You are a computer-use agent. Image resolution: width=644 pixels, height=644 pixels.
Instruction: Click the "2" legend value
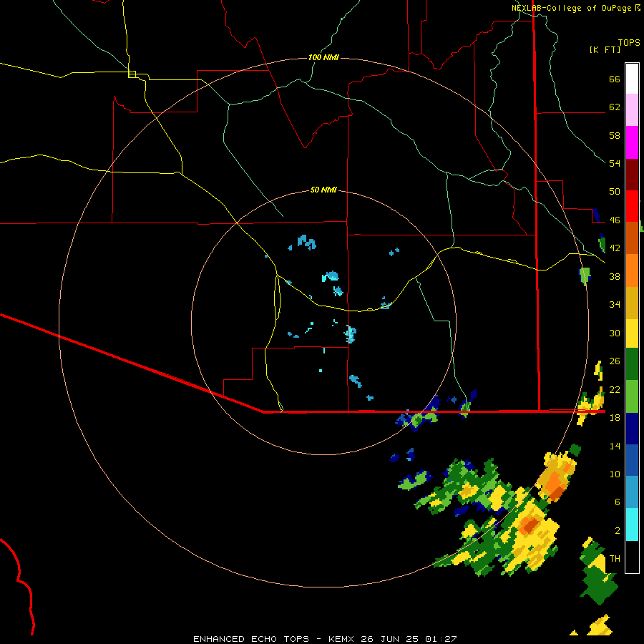pyautogui.click(x=618, y=531)
